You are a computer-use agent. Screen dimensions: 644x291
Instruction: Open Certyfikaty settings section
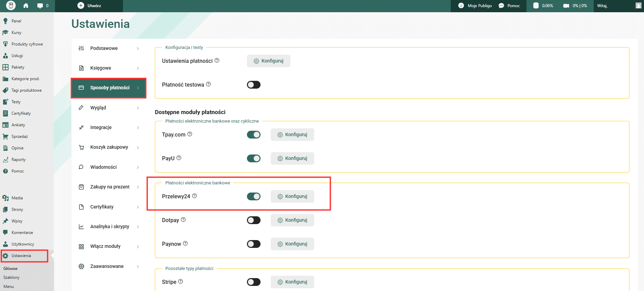pyautogui.click(x=109, y=207)
